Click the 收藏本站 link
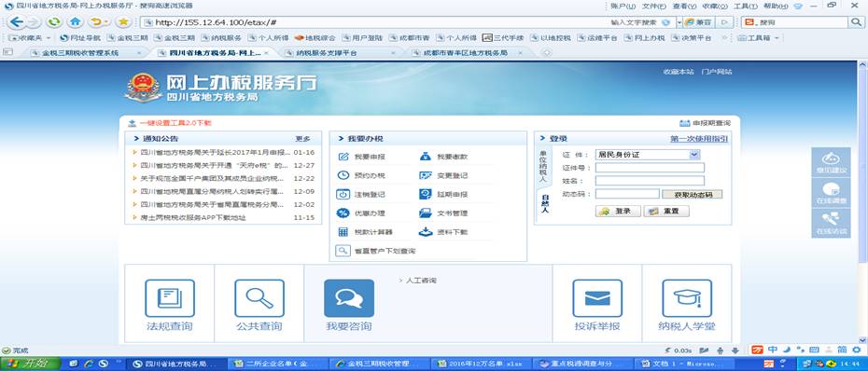This screenshot has height=371, width=868. click(679, 72)
